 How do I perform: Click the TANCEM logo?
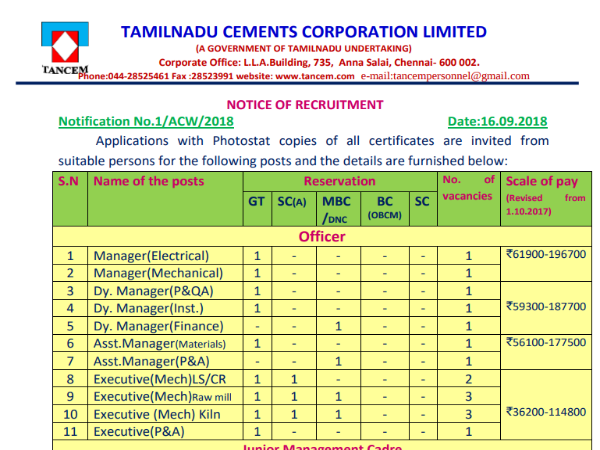65,47
